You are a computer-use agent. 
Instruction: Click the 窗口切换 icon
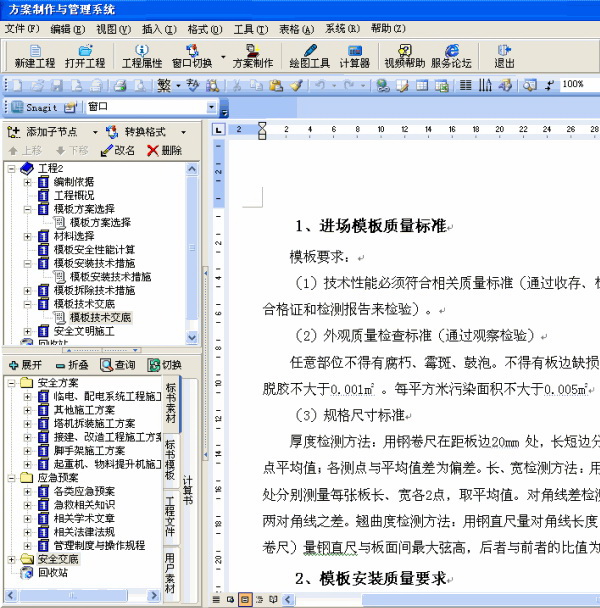pos(192,57)
